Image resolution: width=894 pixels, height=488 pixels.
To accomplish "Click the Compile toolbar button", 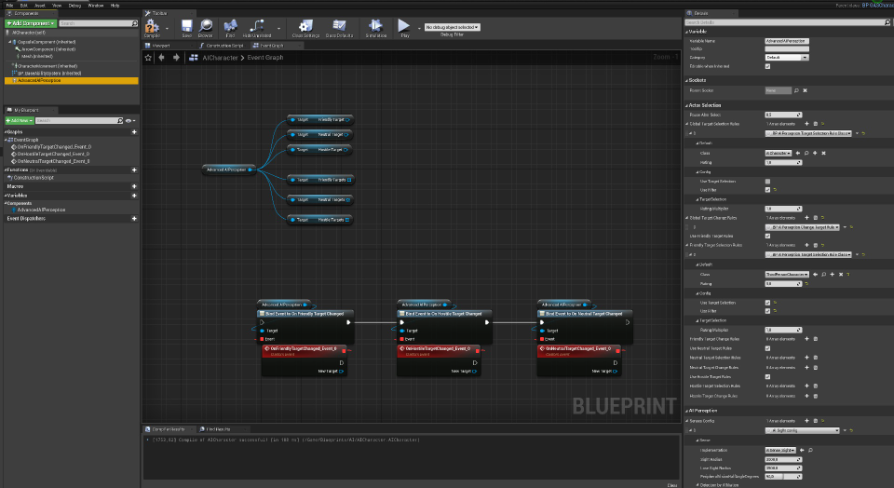I will 153,27.
